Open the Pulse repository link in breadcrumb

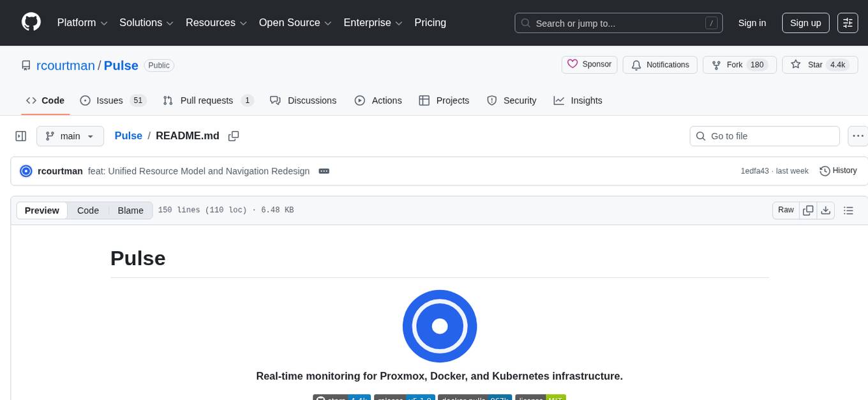click(x=128, y=135)
